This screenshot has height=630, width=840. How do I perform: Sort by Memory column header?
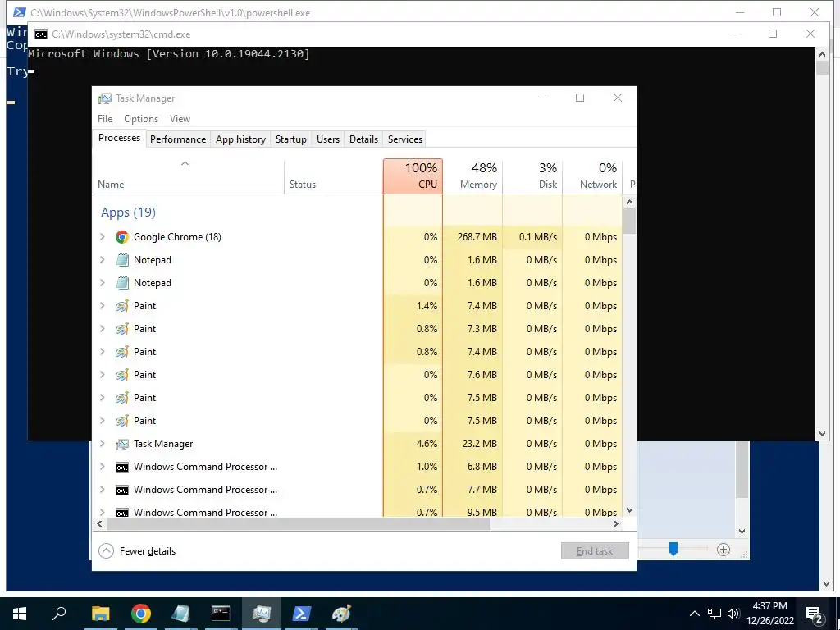click(472, 176)
